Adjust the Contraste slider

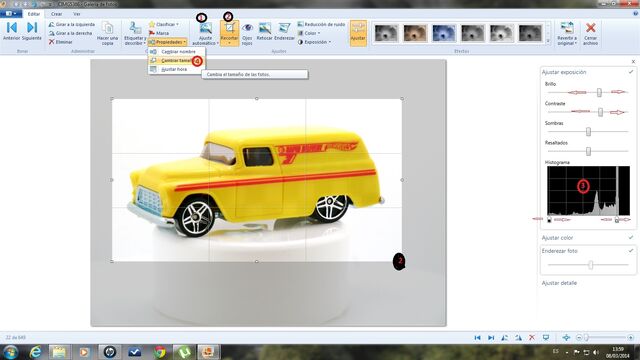click(600, 112)
